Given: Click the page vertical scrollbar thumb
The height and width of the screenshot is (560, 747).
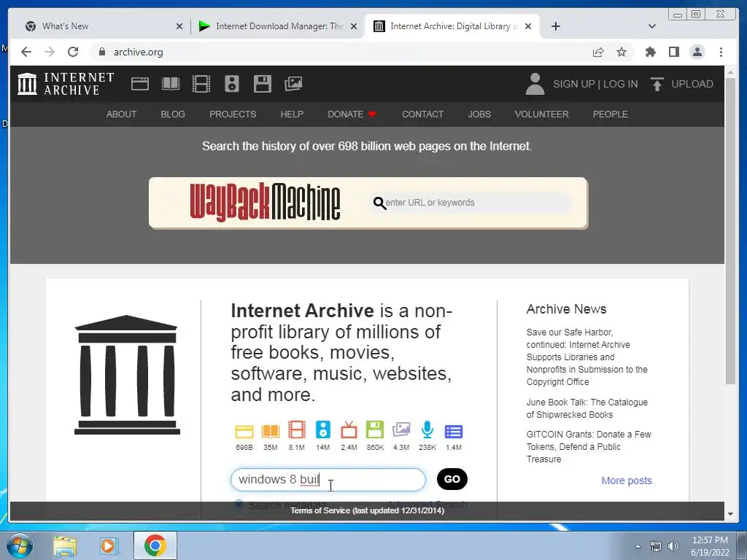Looking at the screenshot, I should coord(730,230).
